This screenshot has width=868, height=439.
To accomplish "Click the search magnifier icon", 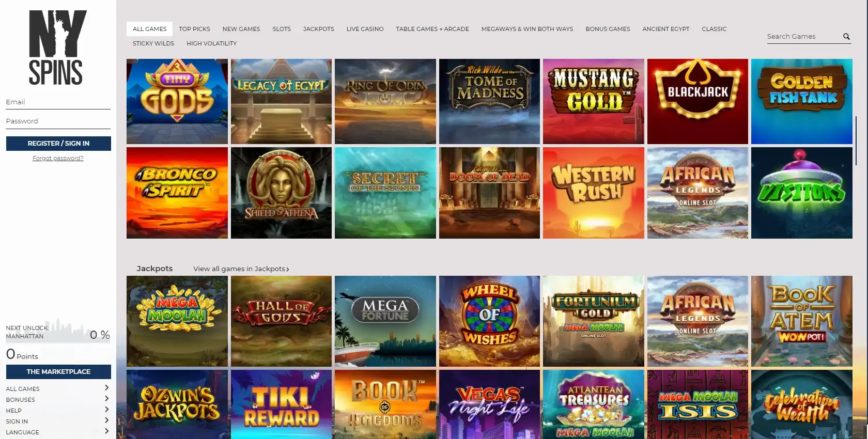I will point(846,37).
